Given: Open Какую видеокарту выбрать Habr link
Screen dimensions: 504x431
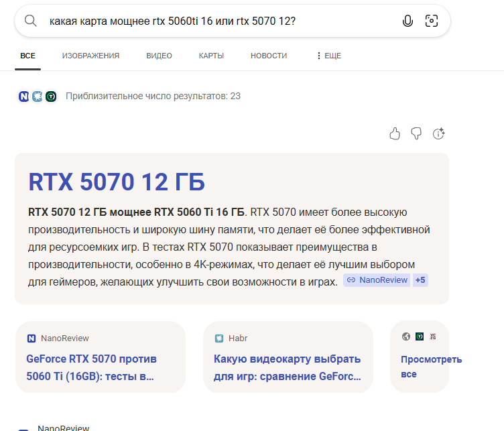Looking at the screenshot, I should [288, 368].
